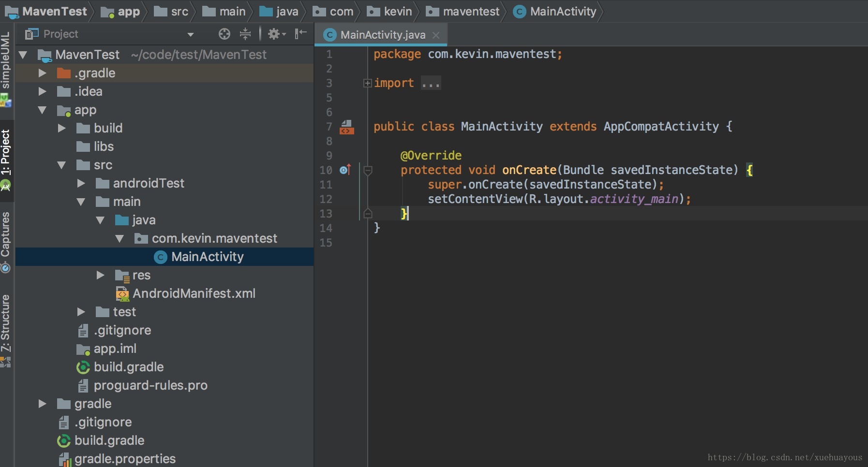Screen dimensions: 868x467
Task: Click app in breadcrumb bar
Action: (x=120, y=12)
